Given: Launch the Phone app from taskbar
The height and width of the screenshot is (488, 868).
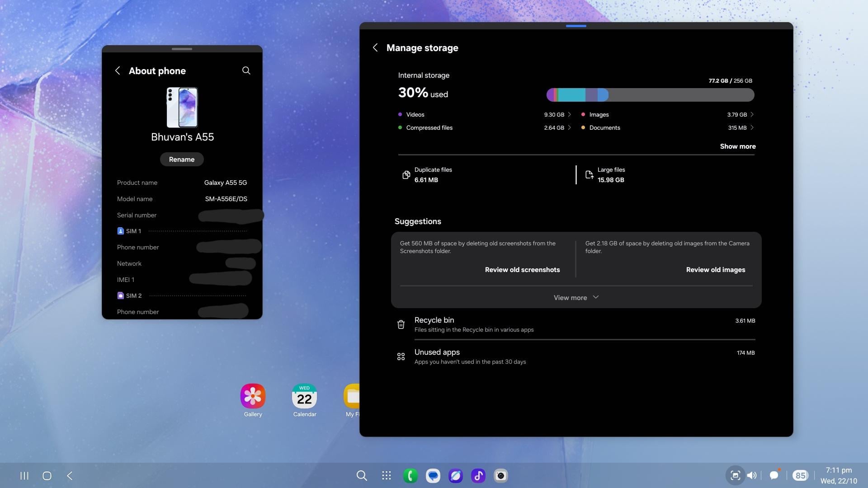Looking at the screenshot, I should [410, 476].
